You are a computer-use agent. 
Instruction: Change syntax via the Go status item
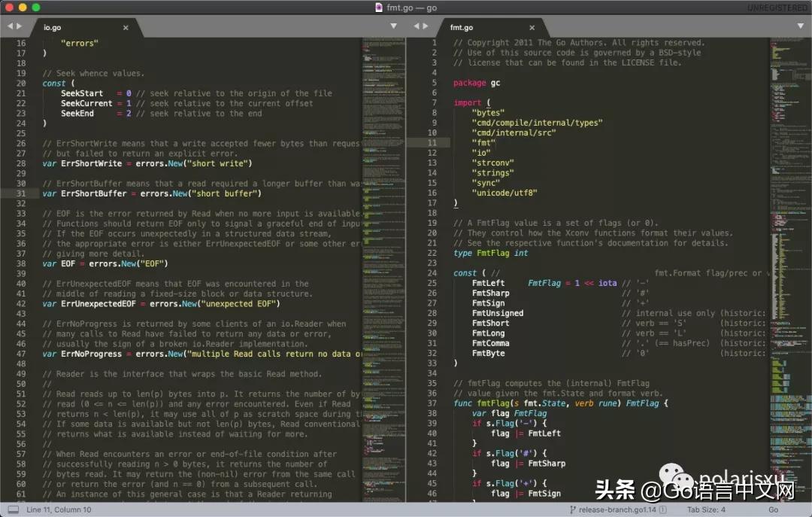(773, 509)
